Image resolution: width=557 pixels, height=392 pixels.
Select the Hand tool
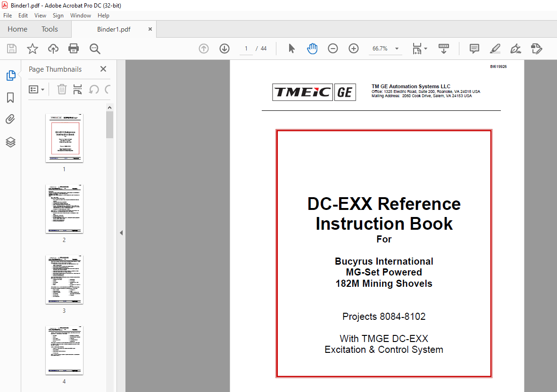pos(312,48)
